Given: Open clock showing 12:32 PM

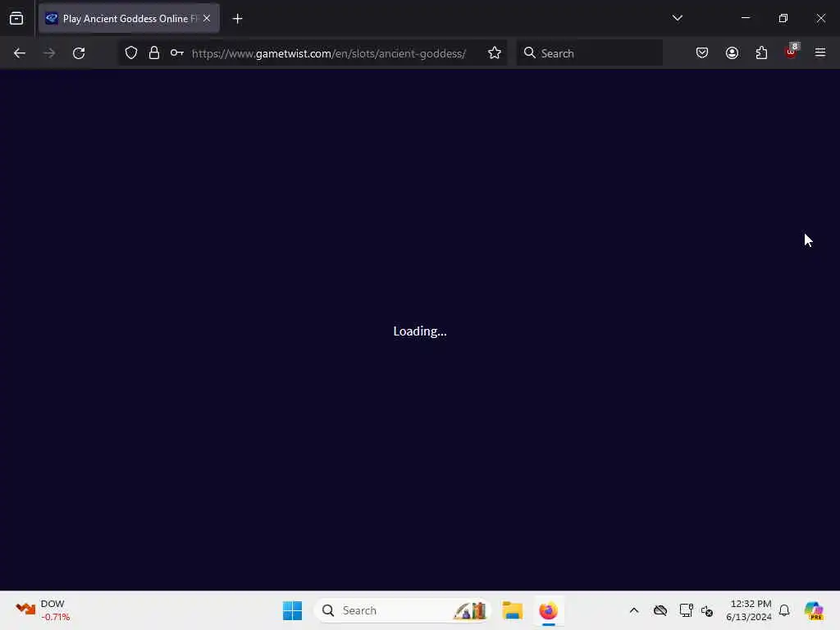Looking at the screenshot, I should 749,610.
